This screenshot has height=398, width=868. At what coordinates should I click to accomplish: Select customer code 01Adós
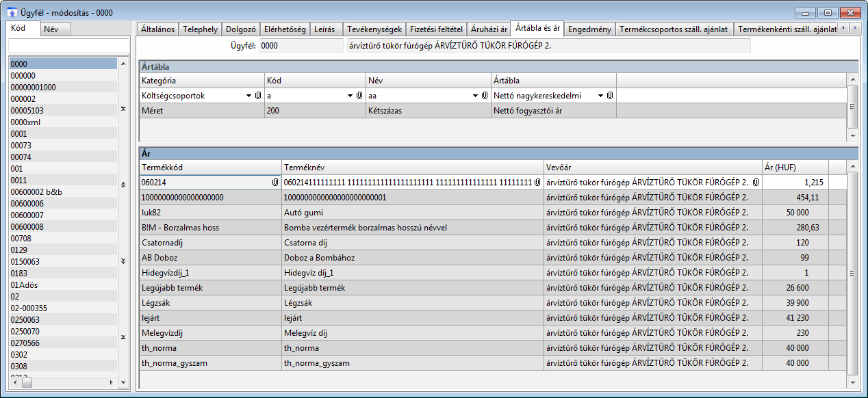point(63,284)
